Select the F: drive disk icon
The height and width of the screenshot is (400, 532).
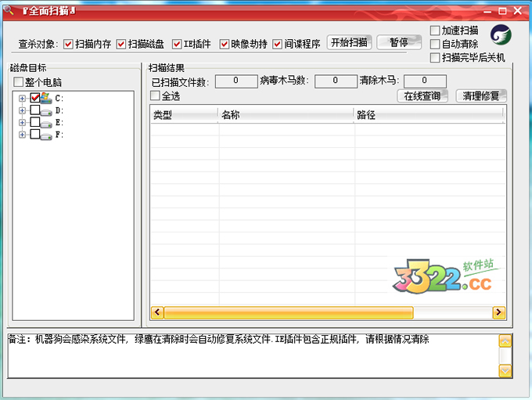tap(46, 135)
